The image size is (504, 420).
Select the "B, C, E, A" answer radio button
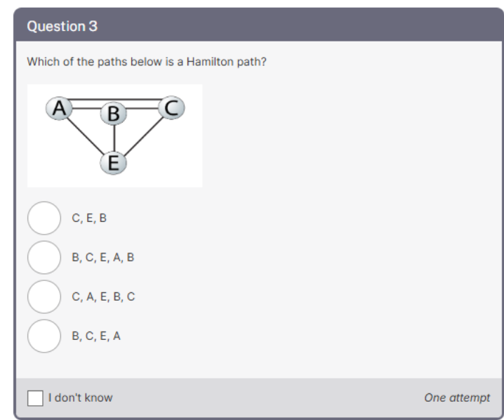tap(44, 336)
